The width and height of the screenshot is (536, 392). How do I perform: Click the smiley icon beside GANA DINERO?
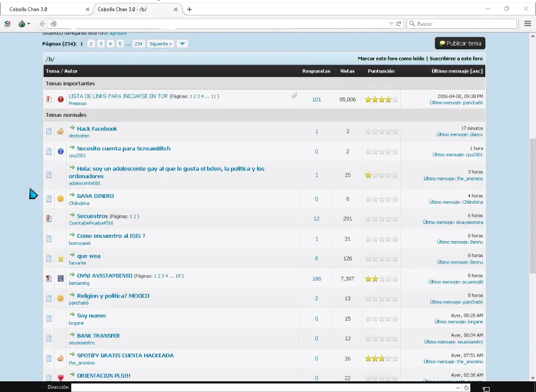pyautogui.click(x=60, y=198)
